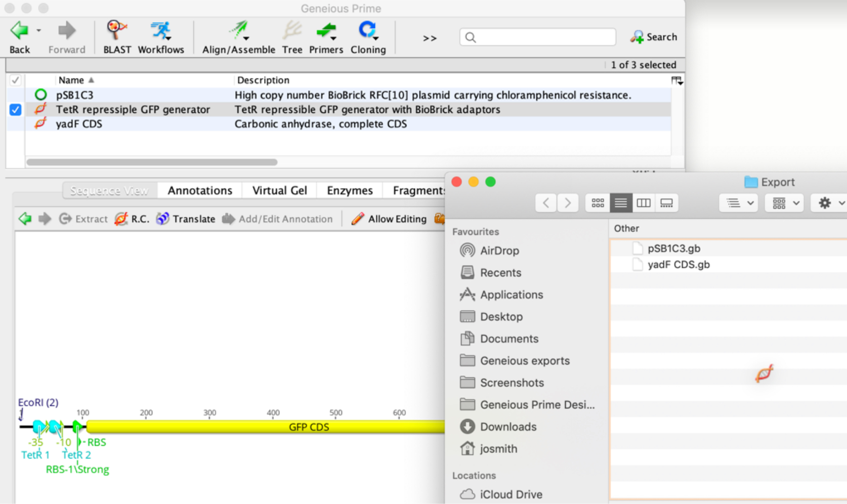The image size is (847, 504).
Task: Click the sequence viewer forward arrow
Action: pyautogui.click(x=45, y=219)
